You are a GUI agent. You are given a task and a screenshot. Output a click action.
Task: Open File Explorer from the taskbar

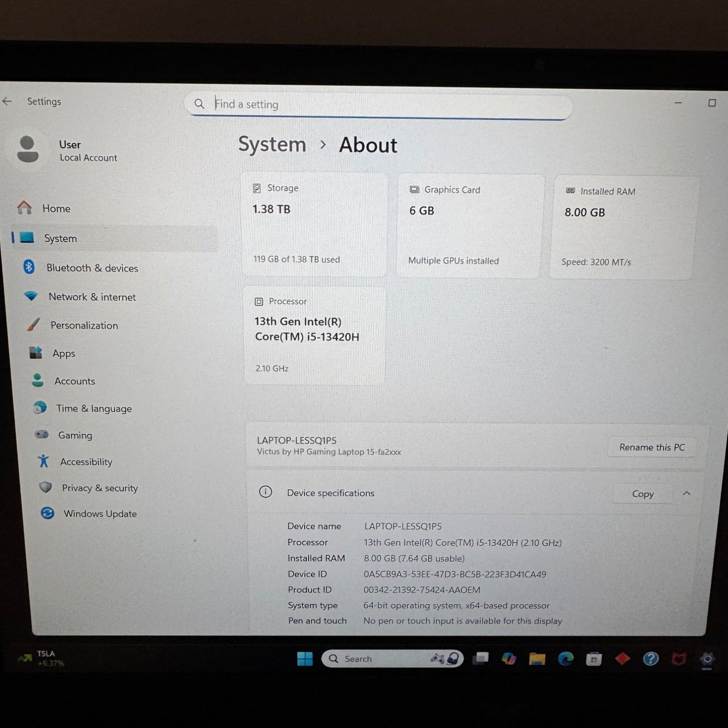(x=537, y=658)
